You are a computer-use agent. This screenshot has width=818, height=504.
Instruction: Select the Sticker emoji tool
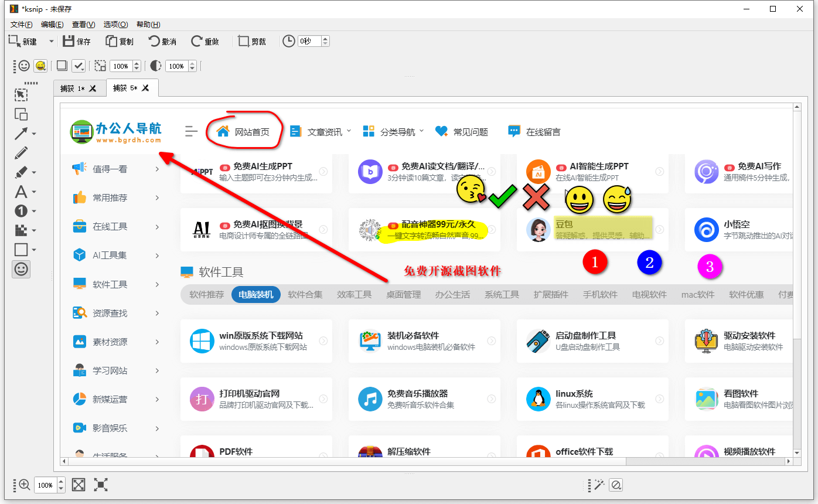click(x=21, y=269)
